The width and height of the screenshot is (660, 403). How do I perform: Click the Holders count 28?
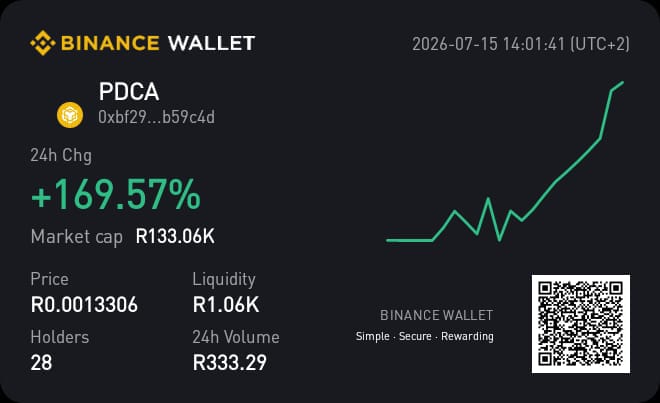pyautogui.click(x=41, y=363)
